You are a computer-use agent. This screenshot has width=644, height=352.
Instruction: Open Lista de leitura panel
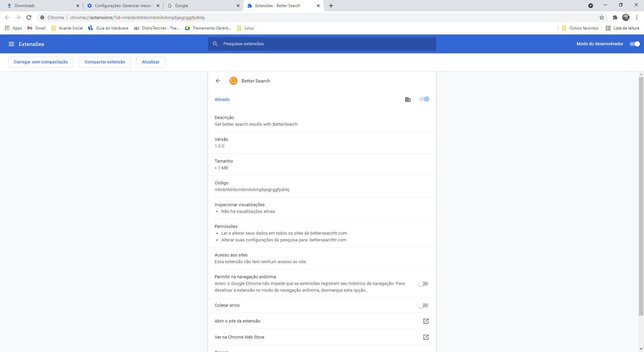tap(623, 28)
